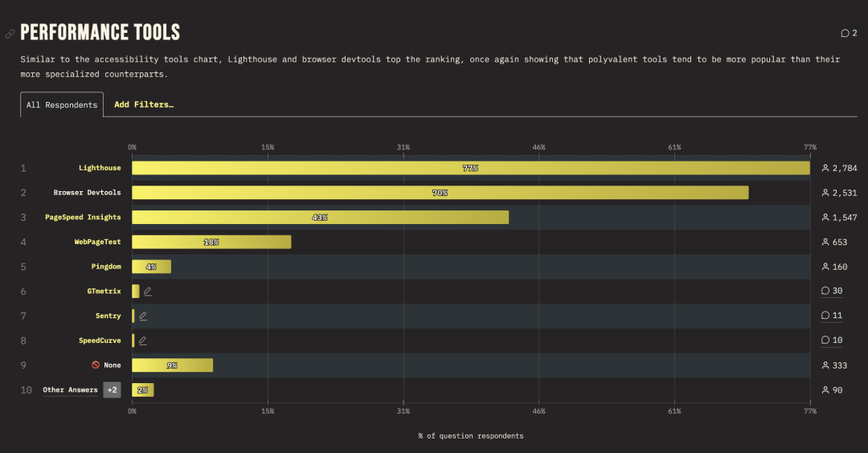
Task: Click '% of question respondents' axis label
Action: (x=470, y=436)
